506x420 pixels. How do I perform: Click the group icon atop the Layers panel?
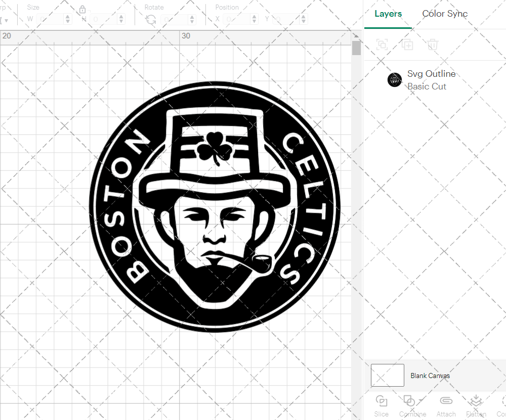pyautogui.click(x=382, y=44)
